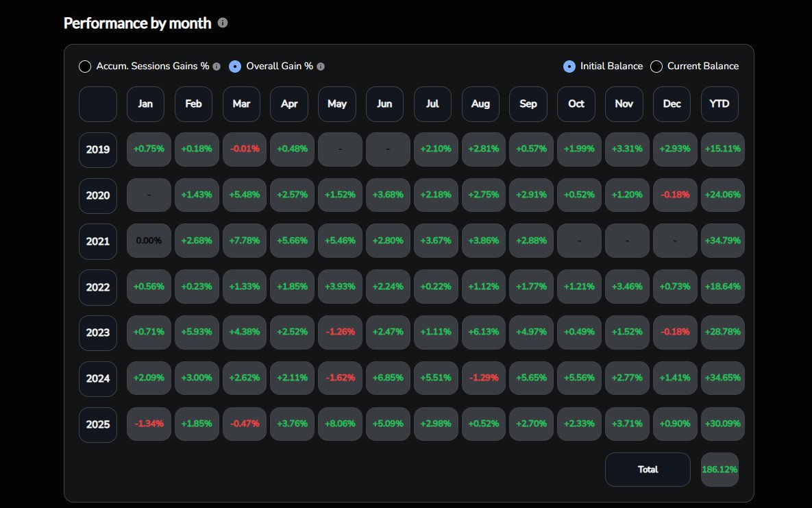The width and height of the screenshot is (812, 508).
Task: Click 2019 YTD value +15.11%
Action: 723,149
